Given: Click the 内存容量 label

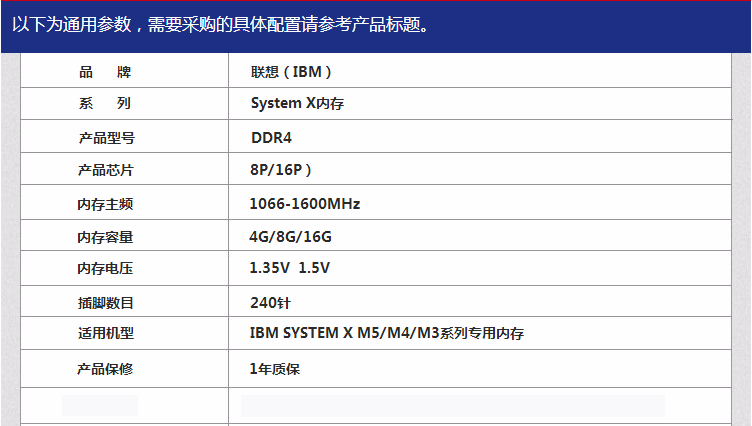Looking at the screenshot, I should (x=105, y=237).
